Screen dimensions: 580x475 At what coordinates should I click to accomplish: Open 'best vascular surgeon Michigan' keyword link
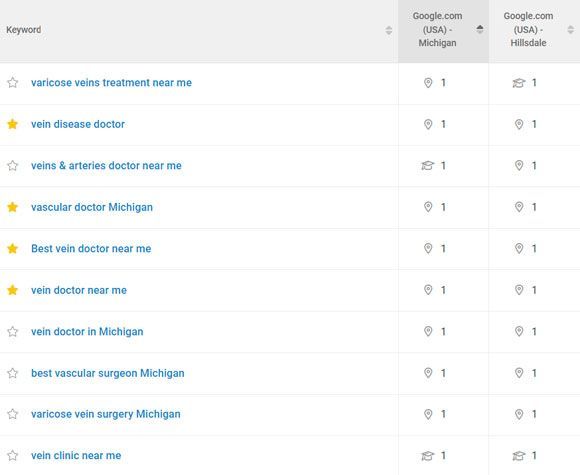pos(108,373)
